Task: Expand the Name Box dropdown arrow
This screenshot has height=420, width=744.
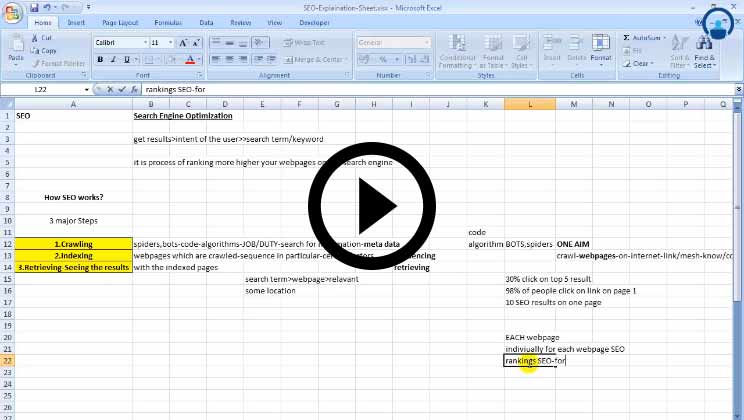Action: [89, 89]
